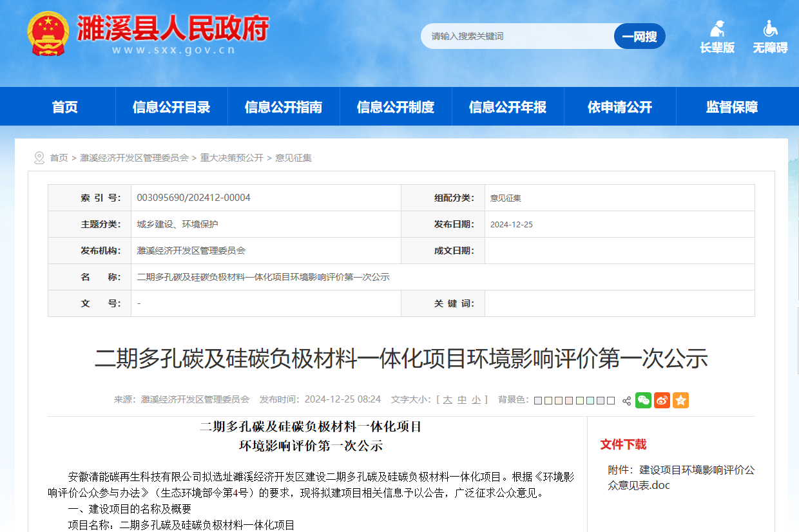Open the 长辈版 elder mode icon

click(x=717, y=37)
